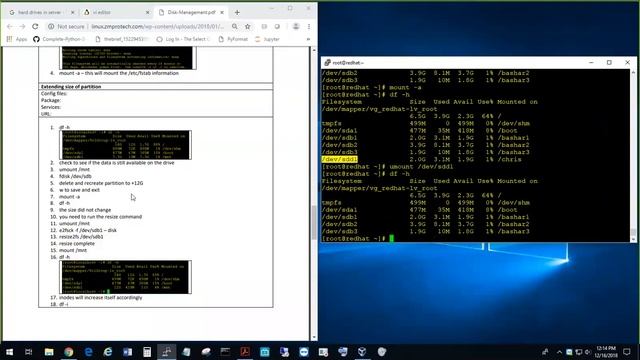Open Microsoft Edge from the taskbar
The width and height of the screenshot is (640, 360).
tap(88, 352)
